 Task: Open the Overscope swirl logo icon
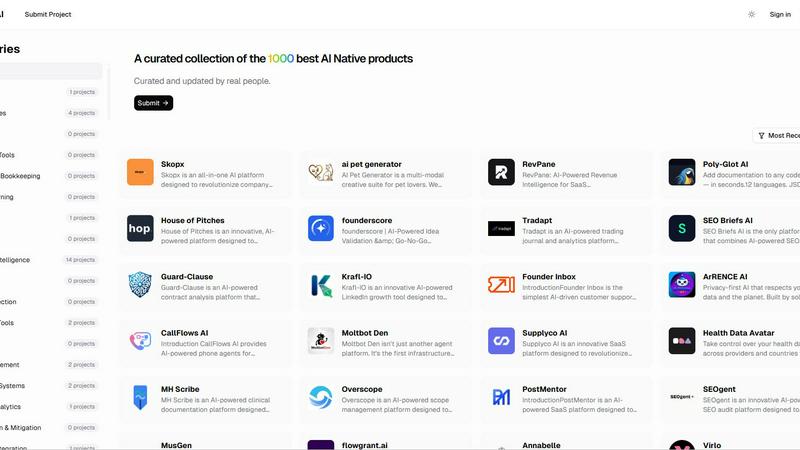[x=321, y=397]
